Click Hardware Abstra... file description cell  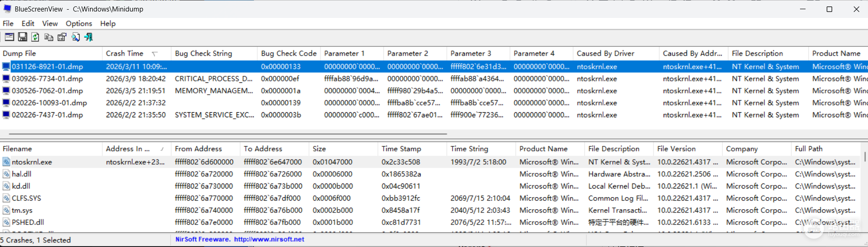(619, 174)
